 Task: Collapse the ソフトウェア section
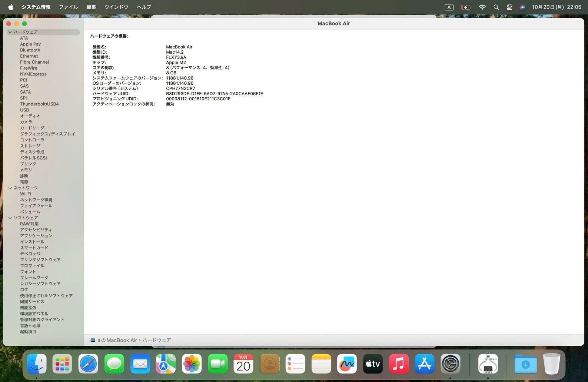(10, 218)
